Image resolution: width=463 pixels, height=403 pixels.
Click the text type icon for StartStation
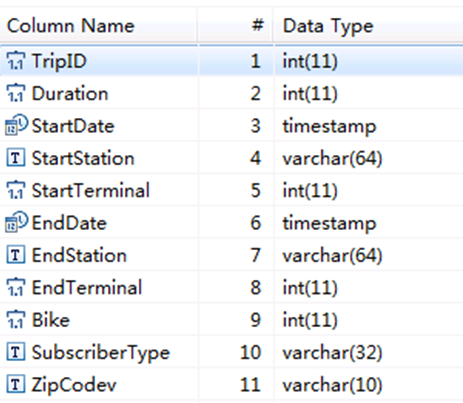pyautogui.click(x=16, y=158)
